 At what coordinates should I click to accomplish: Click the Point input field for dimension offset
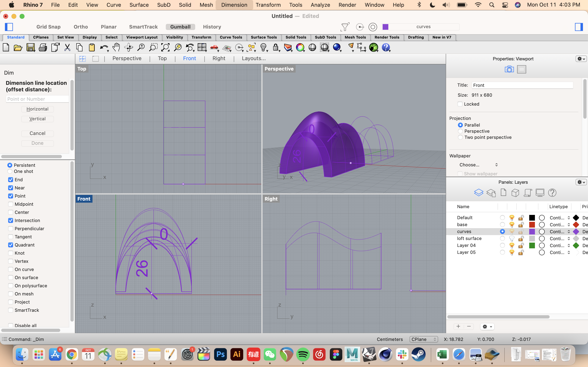point(37,98)
